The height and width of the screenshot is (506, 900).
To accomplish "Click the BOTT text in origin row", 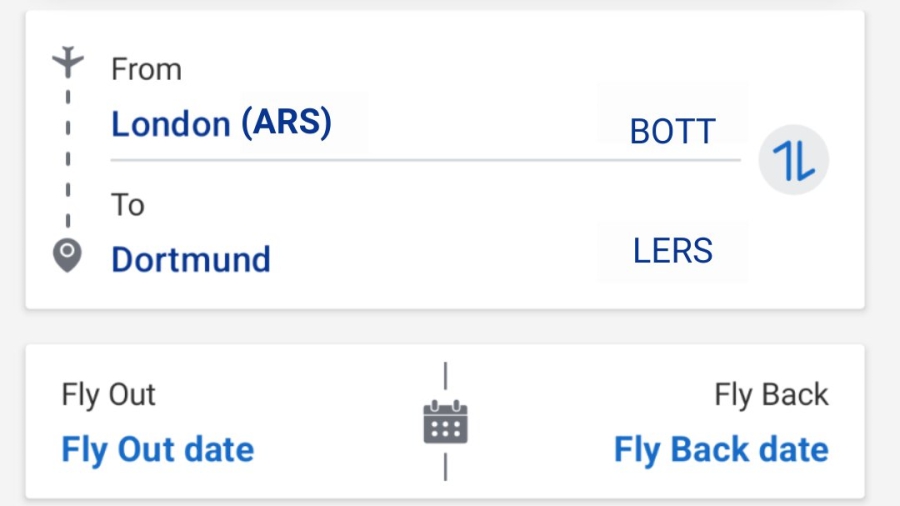I will tap(672, 132).
